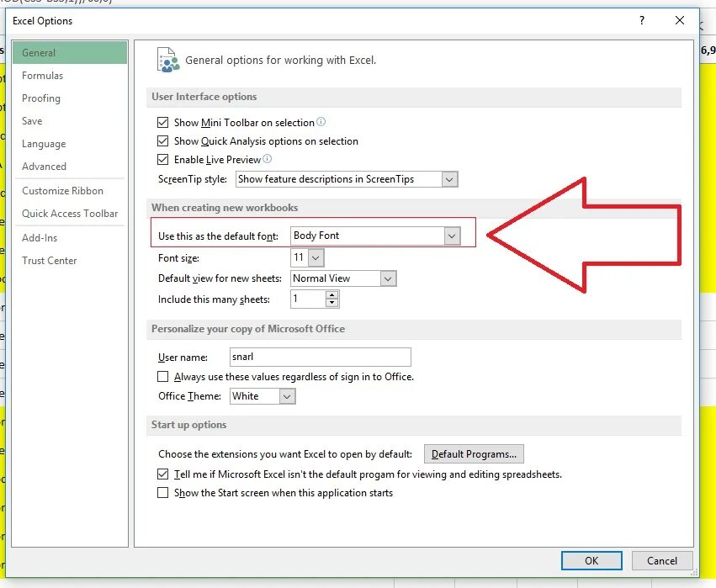Open the Trust Center category

(69, 261)
